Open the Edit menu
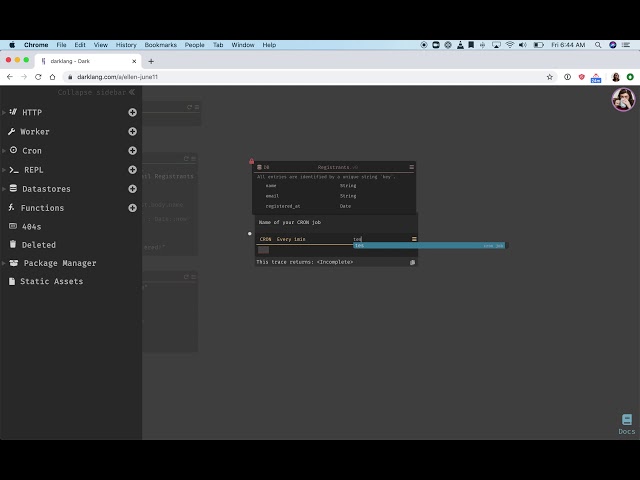This screenshot has height=480, width=640. pyautogui.click(x=80, y=45)
